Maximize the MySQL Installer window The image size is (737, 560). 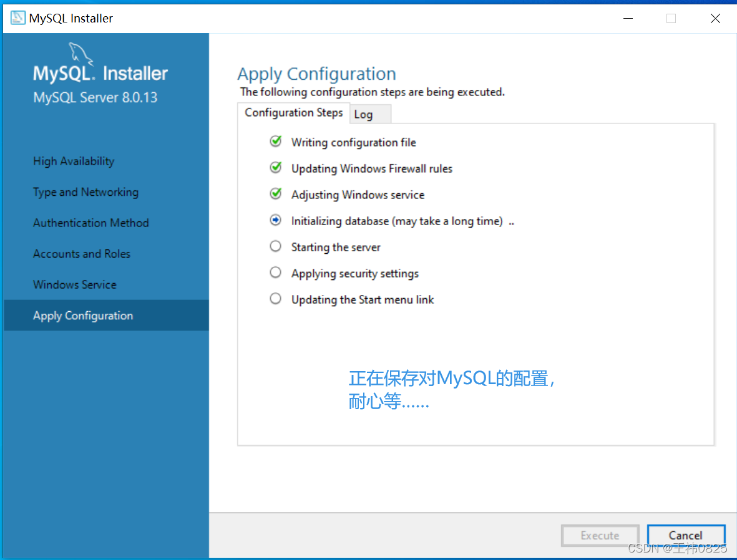click(x=671, y=18)
